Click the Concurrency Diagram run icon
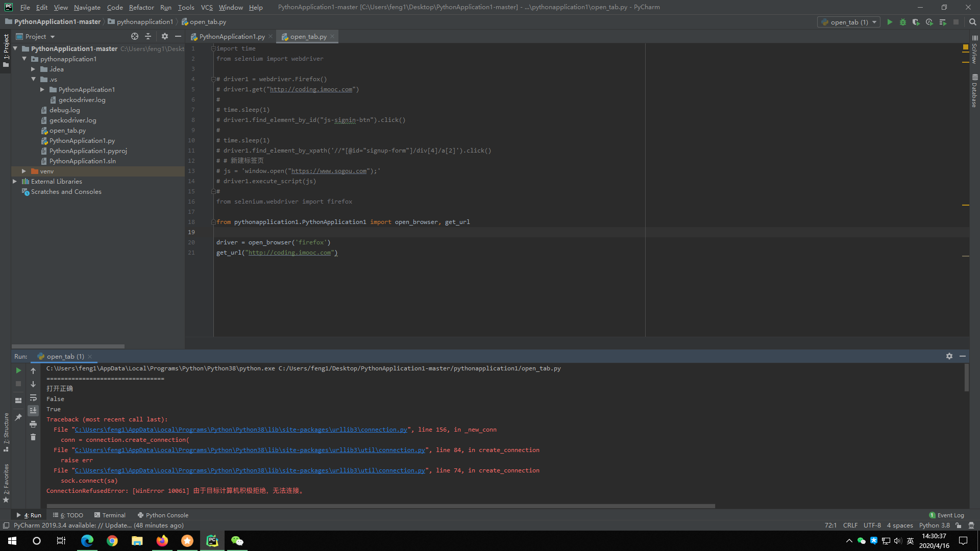The width and height of the screenshot is (980, 551). 943,22
